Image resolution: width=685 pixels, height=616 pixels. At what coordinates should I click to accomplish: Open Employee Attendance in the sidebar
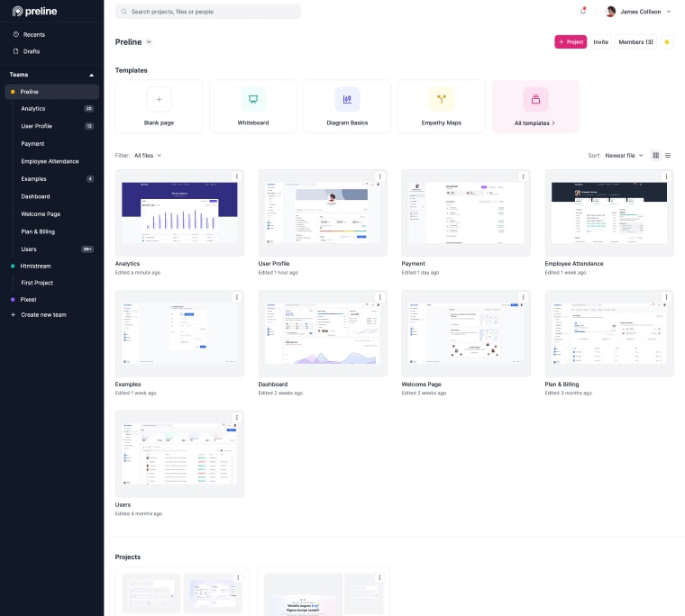(x=50, y=161)
